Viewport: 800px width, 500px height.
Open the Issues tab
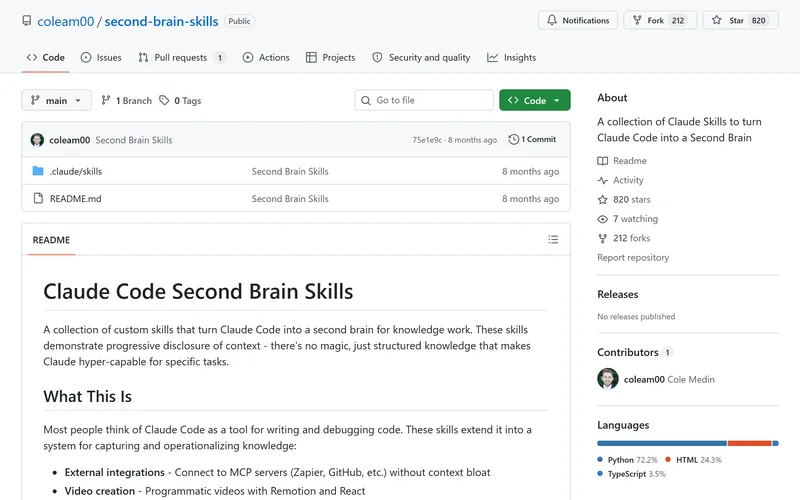(x=101, y=58)
